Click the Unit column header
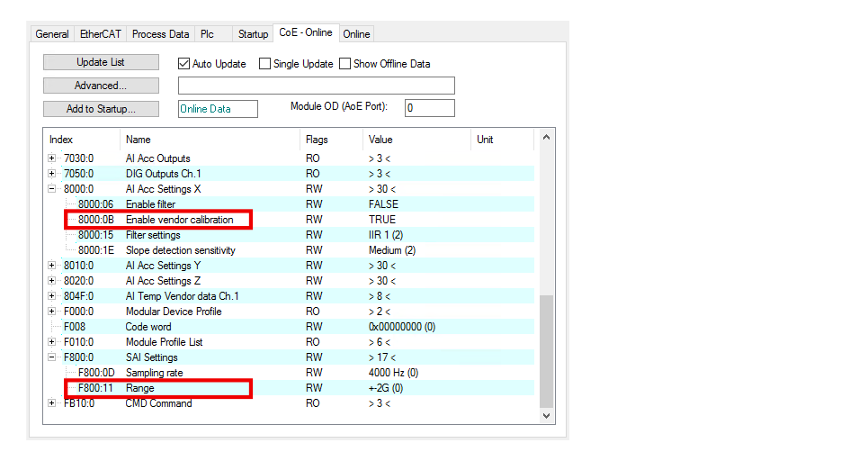 (502, 140)
